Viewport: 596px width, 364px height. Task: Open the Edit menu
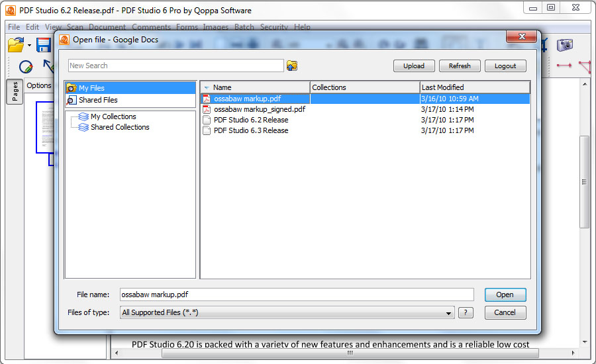pyautogui.click(x=32, y=27)
